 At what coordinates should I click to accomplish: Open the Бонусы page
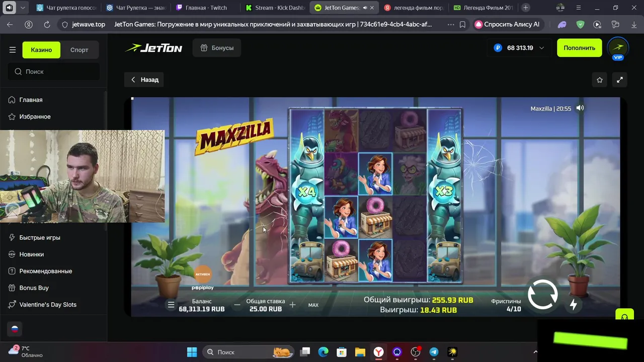pyautogui.click(x=217, y=48)
